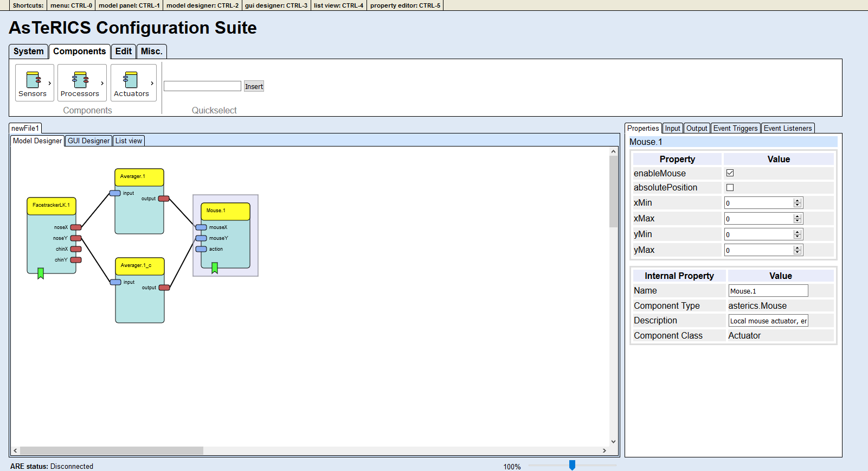Screen dimensions: 868x471
Task: Click the scroll down arrow of canvas
Action: pyautogui.click(x=613, y=442)
